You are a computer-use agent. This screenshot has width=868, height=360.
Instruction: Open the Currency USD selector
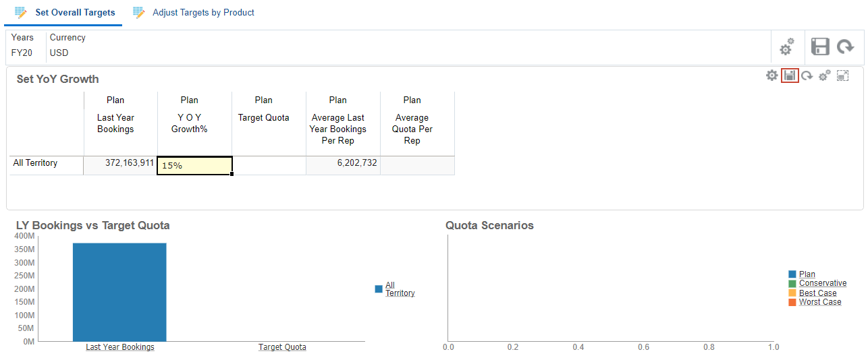(59, 53)
